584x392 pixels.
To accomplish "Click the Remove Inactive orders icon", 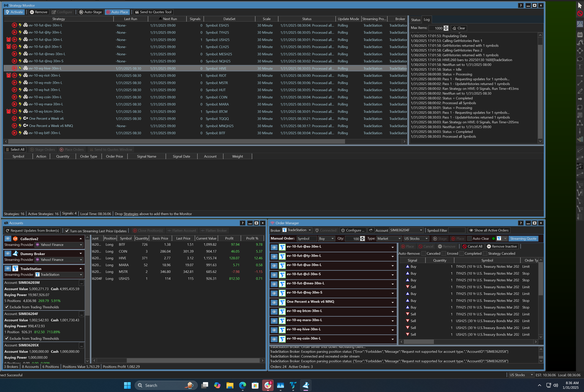I will tap(489, 246).
